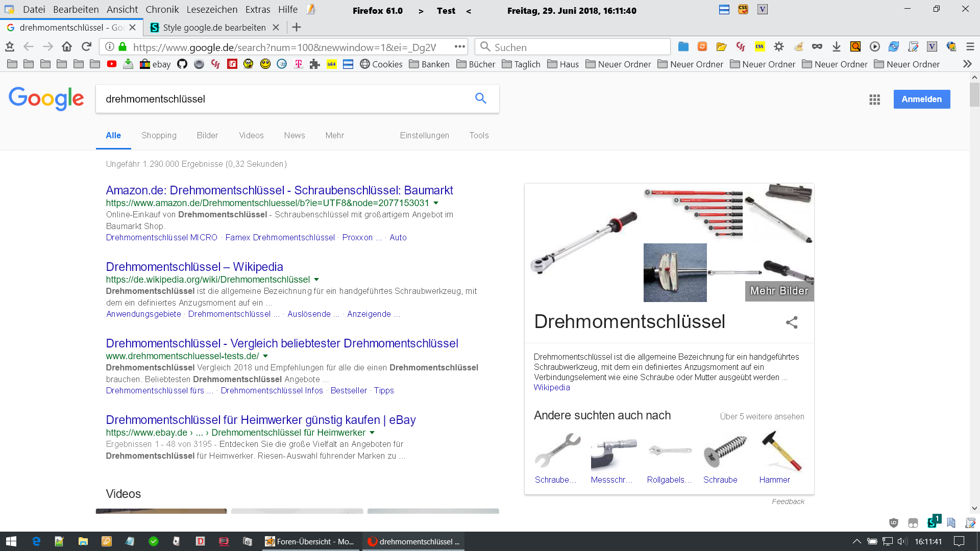Screen dimensions: 980x551
Task: Go to Firefox home page icon
Action: tap(67, 47)
